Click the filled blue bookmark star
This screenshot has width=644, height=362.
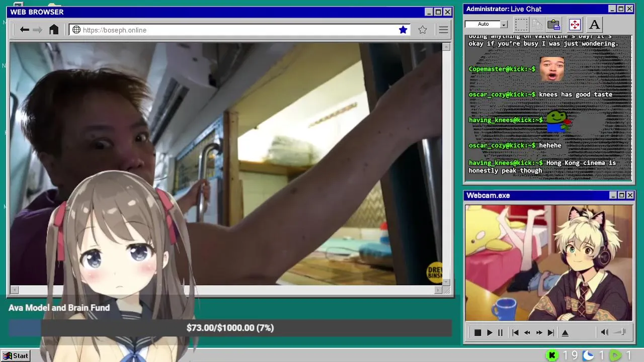coord(403,30)
